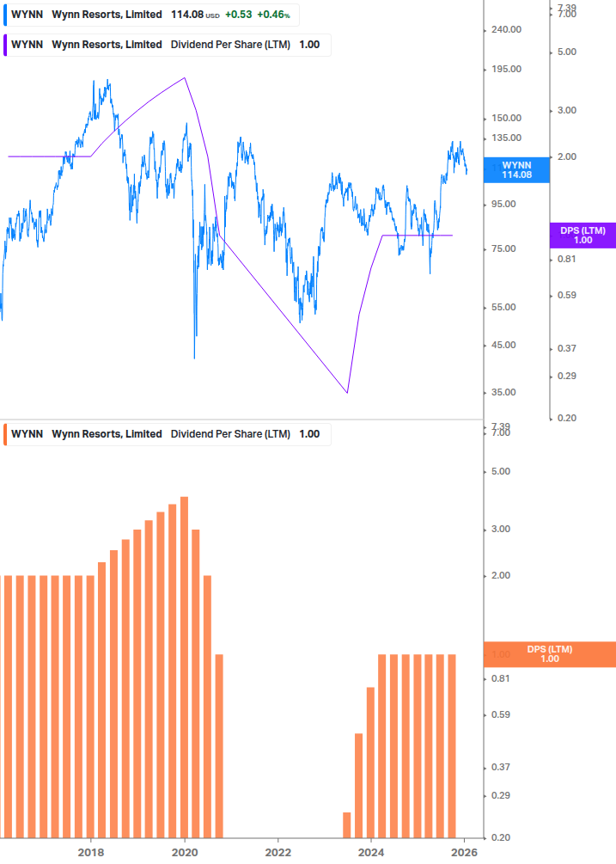Click the 2024 label on the time axis
The width and height of the screenshot is (616, 864).
pyautogui.click(x=371, y=853)
